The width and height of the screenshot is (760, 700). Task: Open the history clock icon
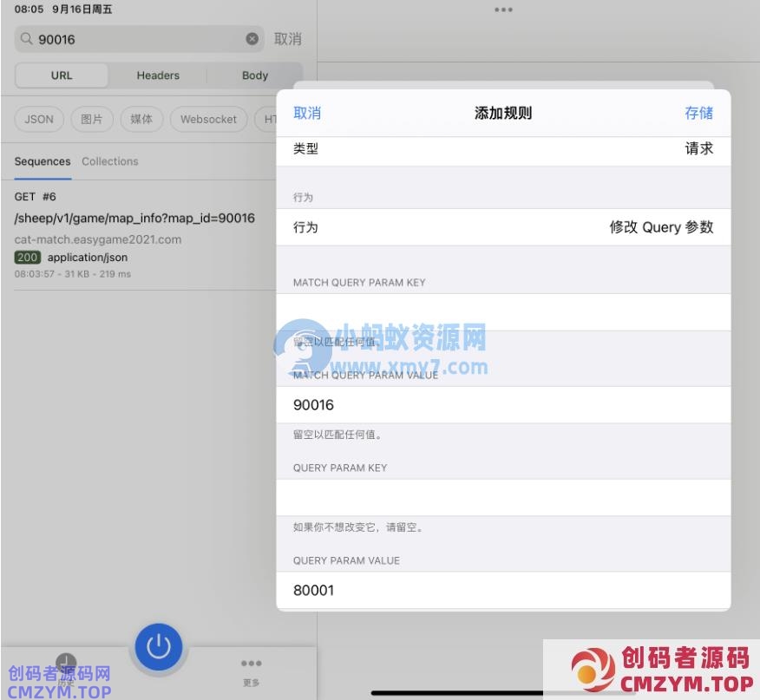[66, 664]
